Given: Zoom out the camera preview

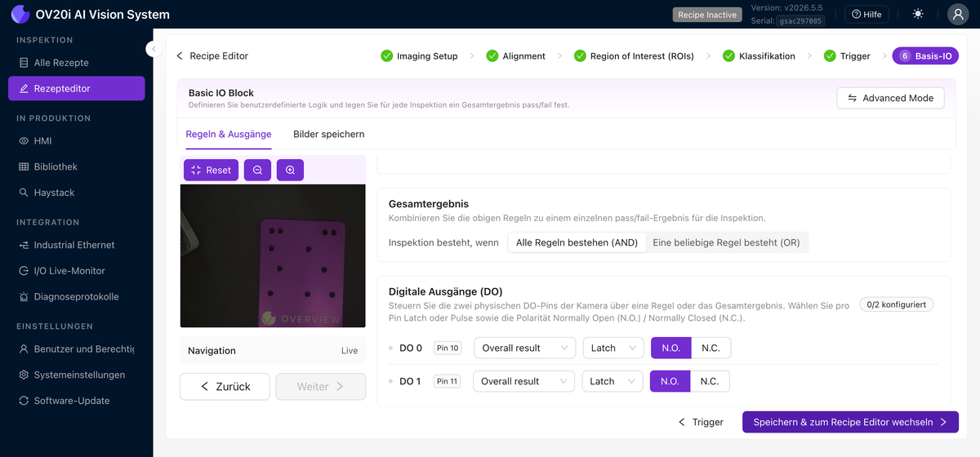Looking at the screenshot, I should [257, 170].
